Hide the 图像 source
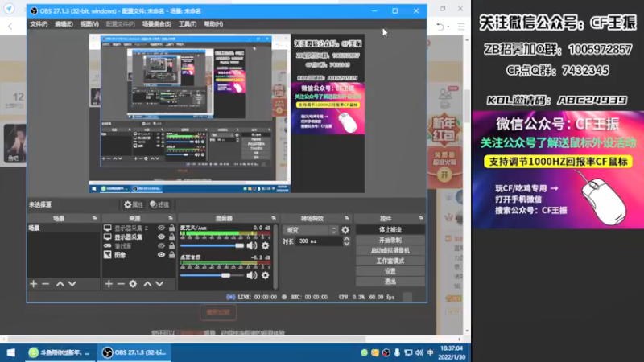Image resolution: width=644 pixels, height=362 pixels. coord(162,255)
